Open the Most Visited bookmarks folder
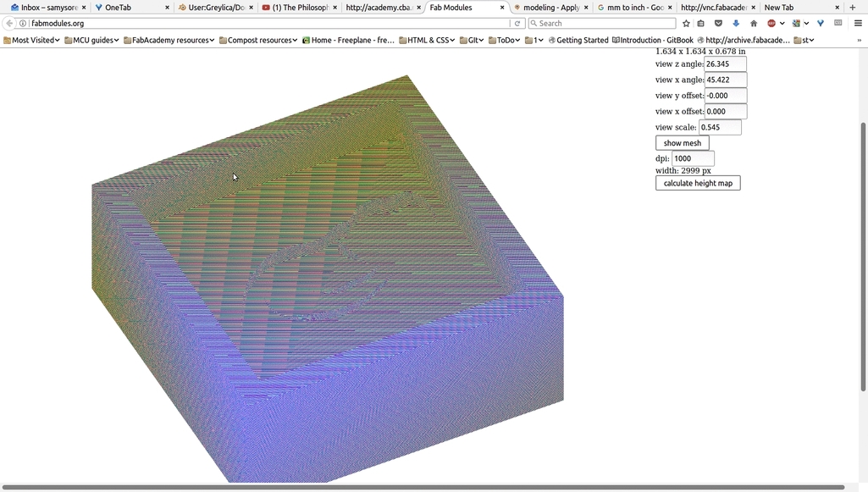The height and width of the screenshot is (492, 868). click(31, 40)
